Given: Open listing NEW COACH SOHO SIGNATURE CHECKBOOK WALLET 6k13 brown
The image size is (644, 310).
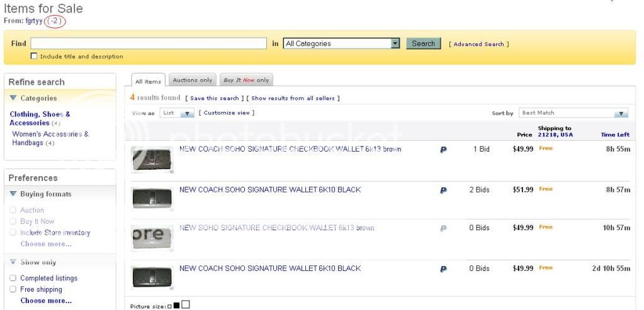Looking at the screenshot, I should (x=290, y=149).
